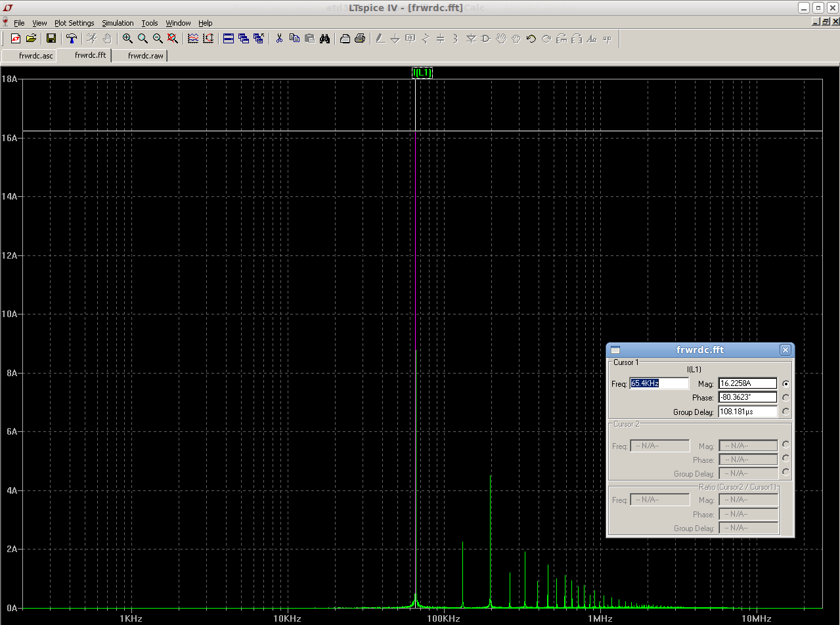Click the Cursor 1 Freq input field
Image resolution: width=840 pixels, height=625 pixels.
pyautogui.click(x=659, y=383)
